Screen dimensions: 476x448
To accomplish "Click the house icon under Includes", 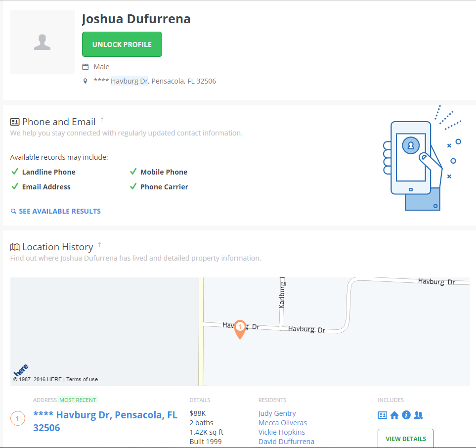I will click(394, 415).
